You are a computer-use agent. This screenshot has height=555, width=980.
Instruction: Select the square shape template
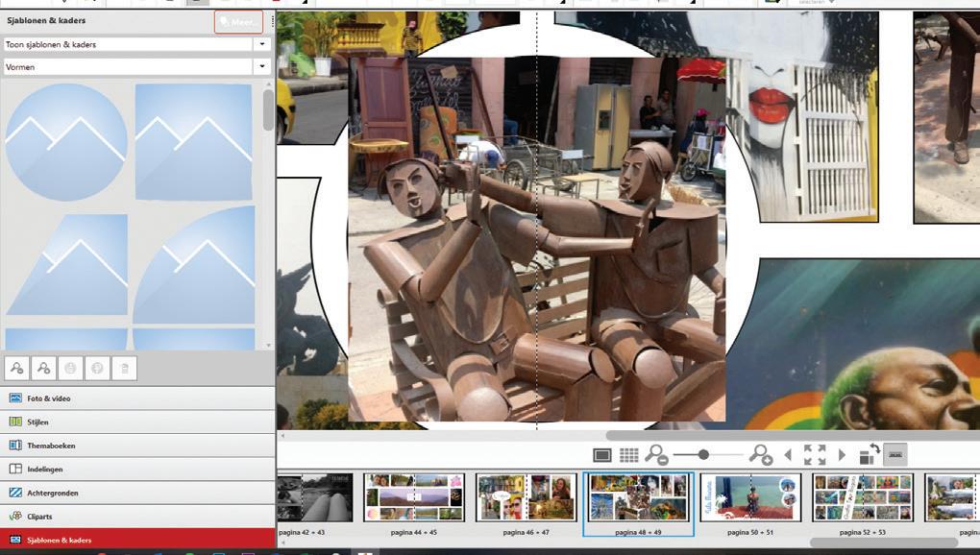tap(194, 142)
